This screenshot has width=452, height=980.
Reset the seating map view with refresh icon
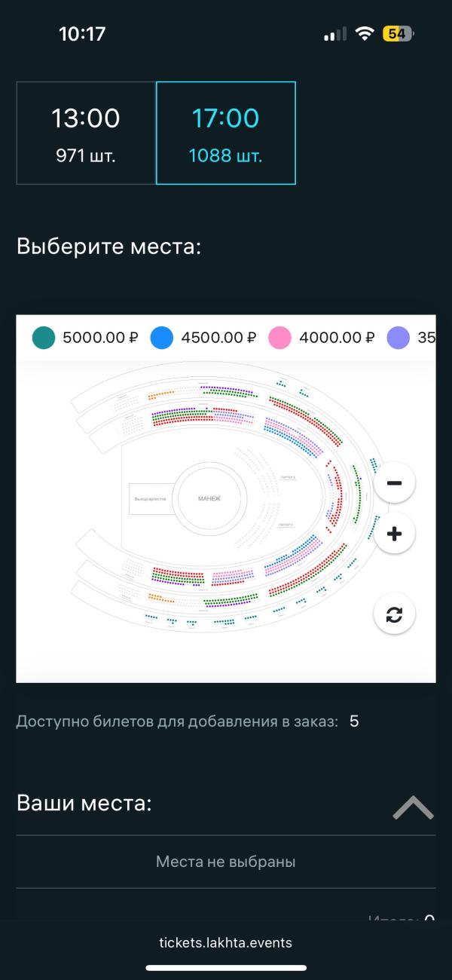pos(394,614)
